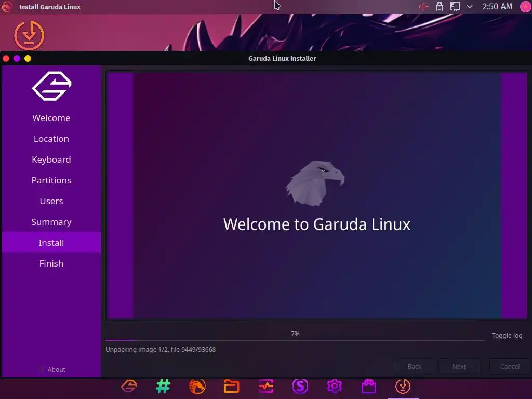The width and height of the screenshot is (532, 399).
Task: Click the Cancel button
Action: 510,366
